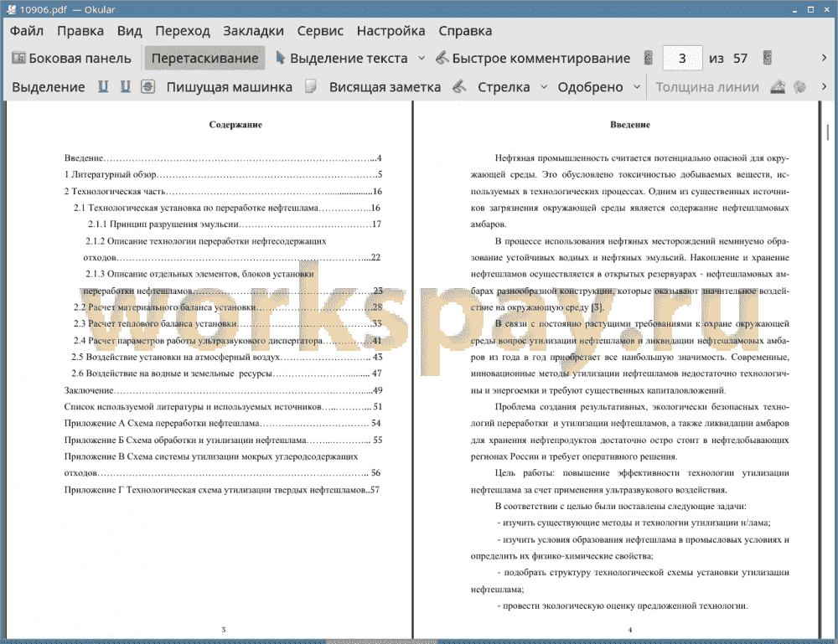Open the dropdown arrow beside Выделение текста
The image size is (838, 644).
tap(422, 59)
